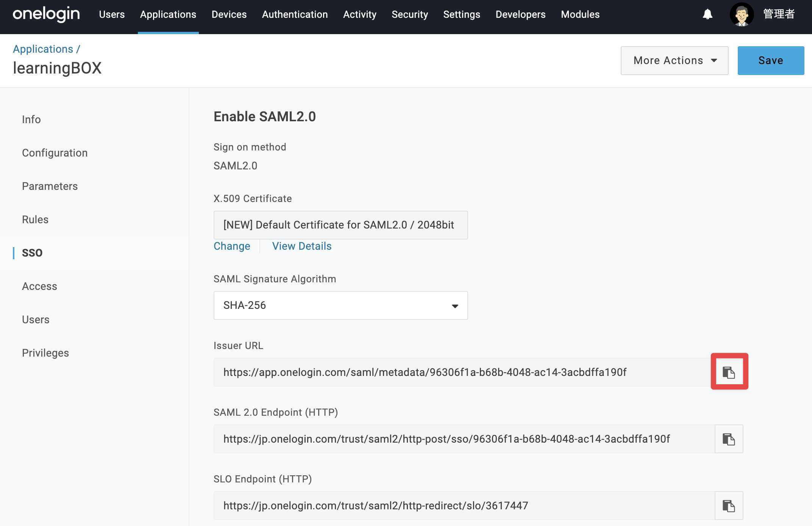This screenshot has width=812, height=526.
Task: Click the Issuer URL field
Action: [464, 372]
